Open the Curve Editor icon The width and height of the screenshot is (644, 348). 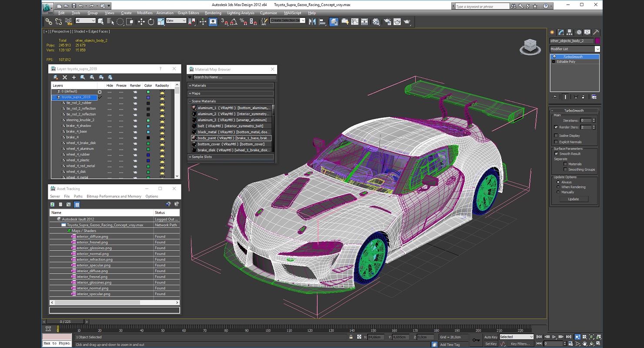coord(355,21)
